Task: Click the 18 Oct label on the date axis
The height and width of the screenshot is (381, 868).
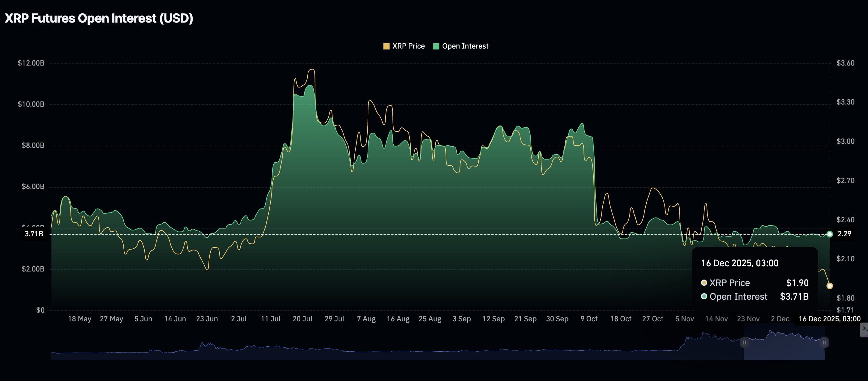Action: coord(621,318)
